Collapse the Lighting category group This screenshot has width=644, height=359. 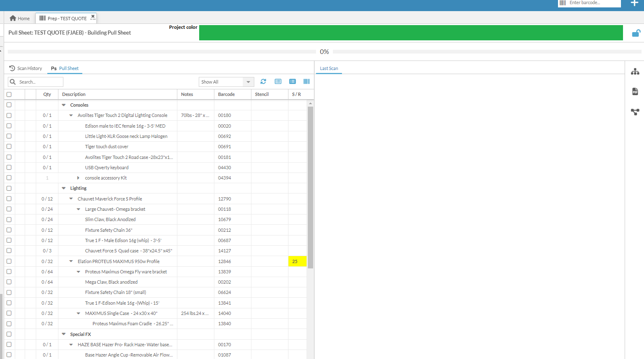click(x=64, y=188)
